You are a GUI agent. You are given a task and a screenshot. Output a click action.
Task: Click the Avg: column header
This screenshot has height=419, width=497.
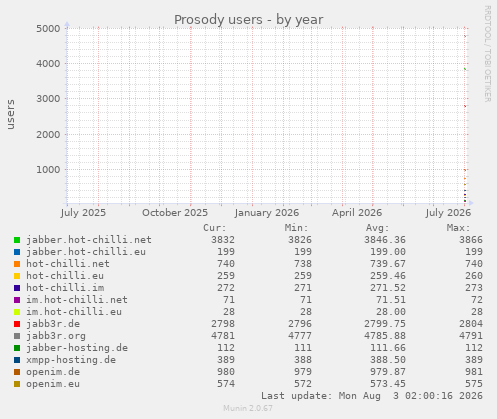[377, 228]
